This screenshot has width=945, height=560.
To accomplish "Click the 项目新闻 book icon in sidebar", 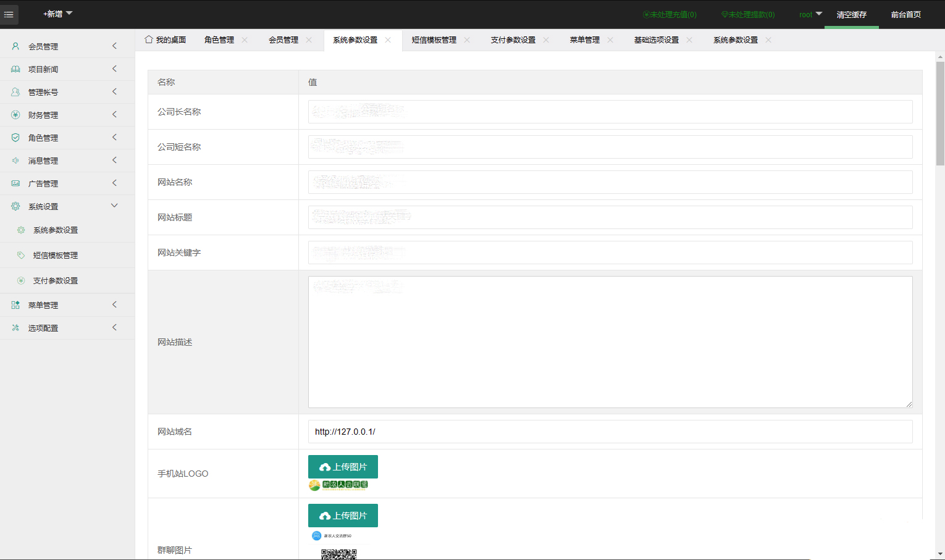I will pyautogui.click(x=15, y=69).
